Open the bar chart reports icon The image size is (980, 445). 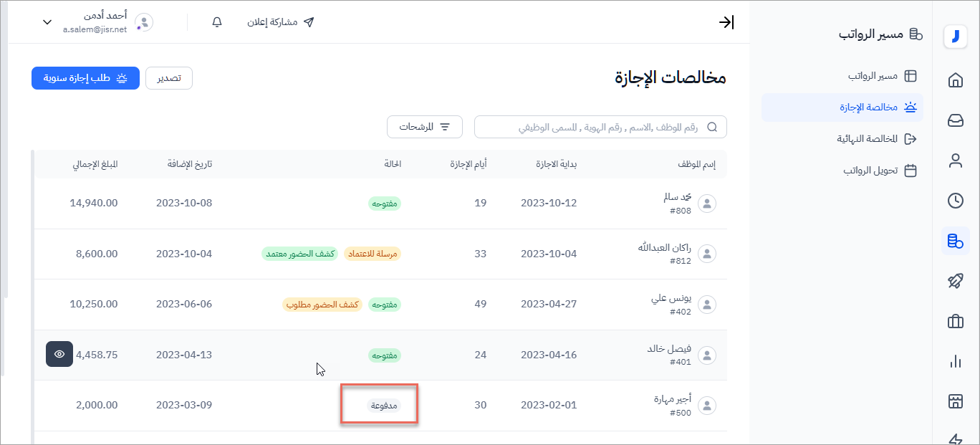pyautogui.click(x=955, y=362)
